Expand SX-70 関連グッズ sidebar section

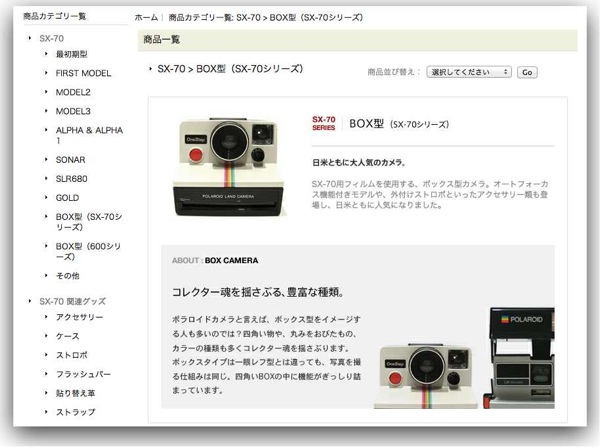(x=30, y=301)
